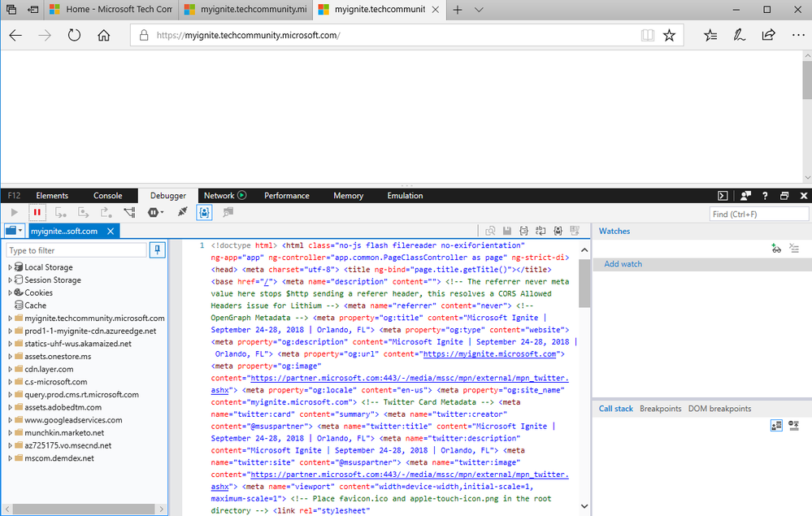This screenshot has width=812, height=516.
Task: Click the dev tools help question mark
Action: click(765, 196)
